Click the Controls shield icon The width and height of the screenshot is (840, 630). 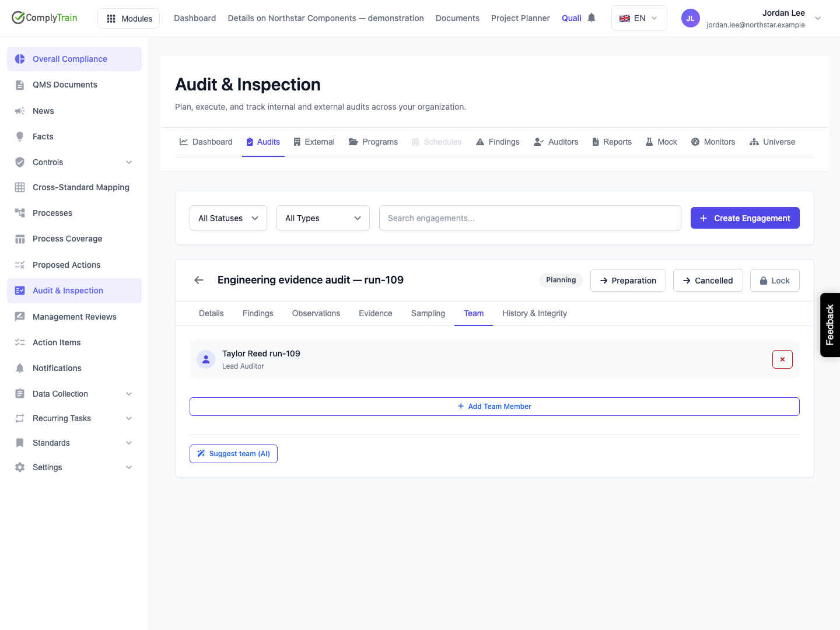click(20, 162)
